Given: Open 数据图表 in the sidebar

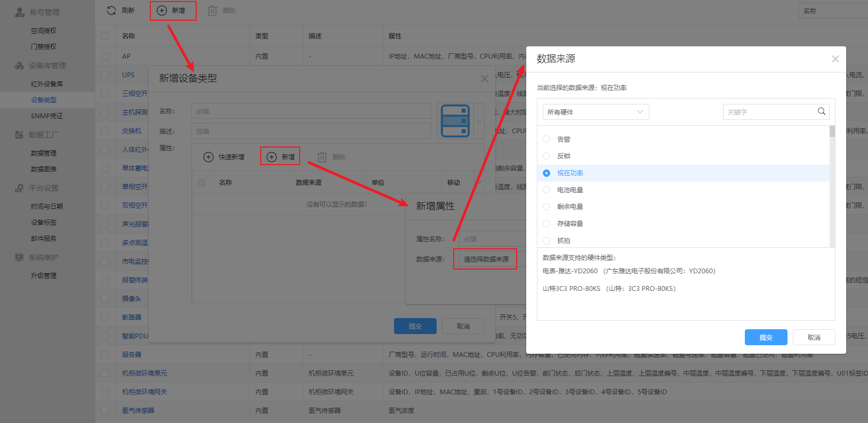Looking at the screenshot, I should point(44,169).
